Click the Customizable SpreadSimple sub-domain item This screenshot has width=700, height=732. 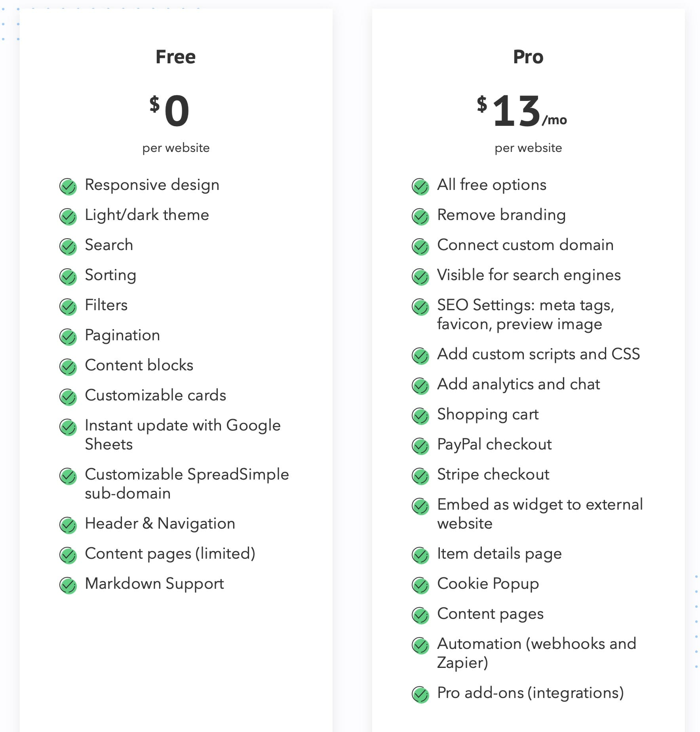(187, 484)
